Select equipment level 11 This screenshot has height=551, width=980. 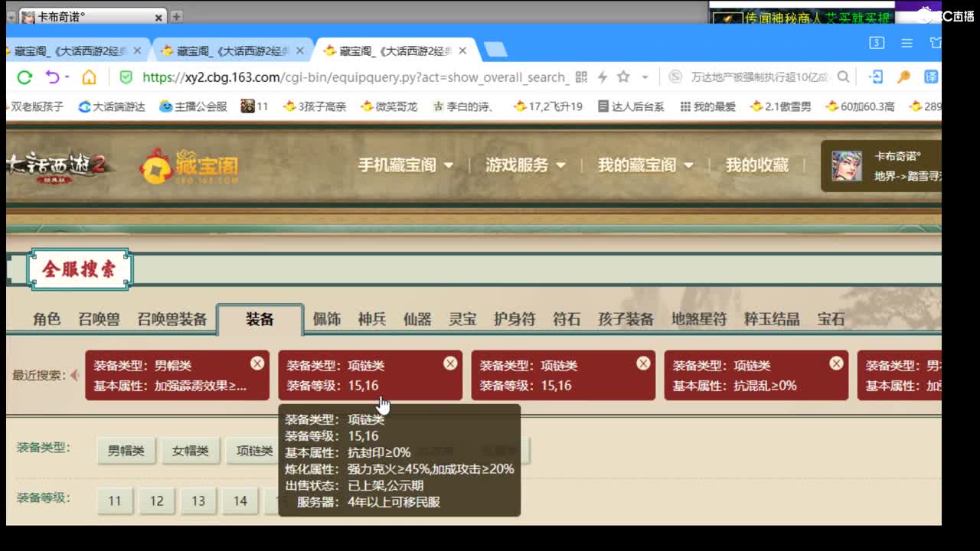click(x=115, y=500)
